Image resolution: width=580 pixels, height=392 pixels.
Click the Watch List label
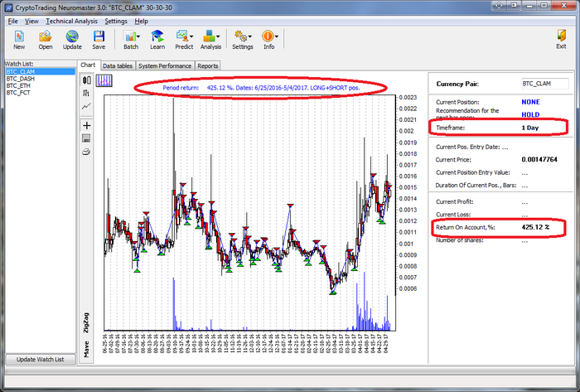(19, 64)
